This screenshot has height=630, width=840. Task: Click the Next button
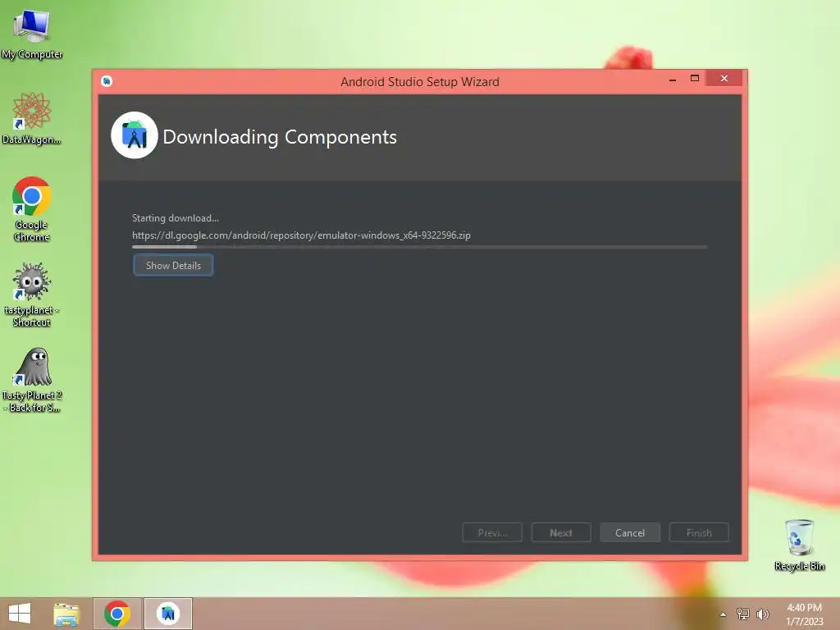[561, 532]
